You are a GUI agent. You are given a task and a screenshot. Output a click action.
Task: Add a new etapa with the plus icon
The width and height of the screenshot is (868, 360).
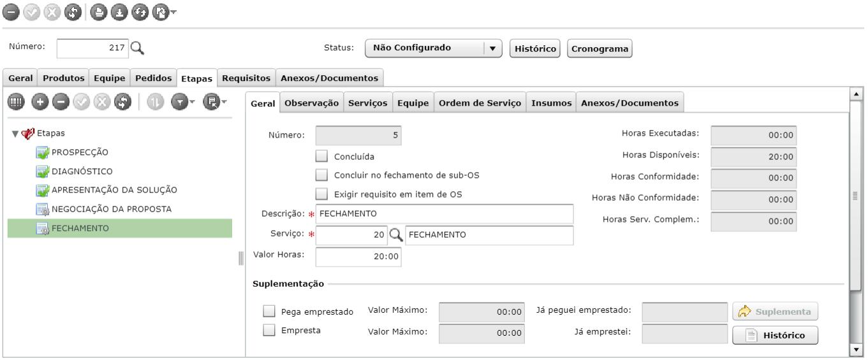[x=40, y=103]
